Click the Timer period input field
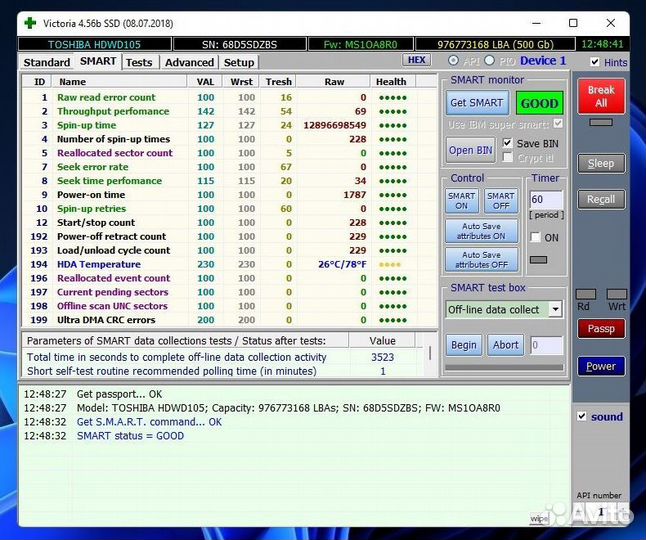646x540 pixels. [x=545, y=200]
